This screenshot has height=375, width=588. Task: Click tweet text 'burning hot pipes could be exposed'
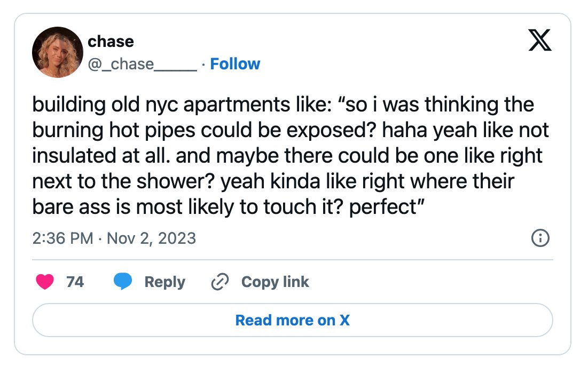pyautogui.click(x=204, y=130)
